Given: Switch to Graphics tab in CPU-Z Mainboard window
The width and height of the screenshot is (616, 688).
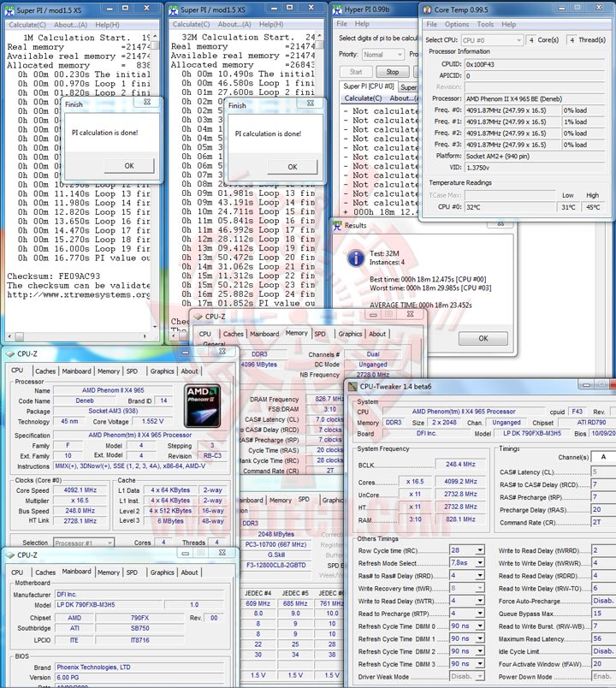Looking at the screenshot, I should coord(162,572).
